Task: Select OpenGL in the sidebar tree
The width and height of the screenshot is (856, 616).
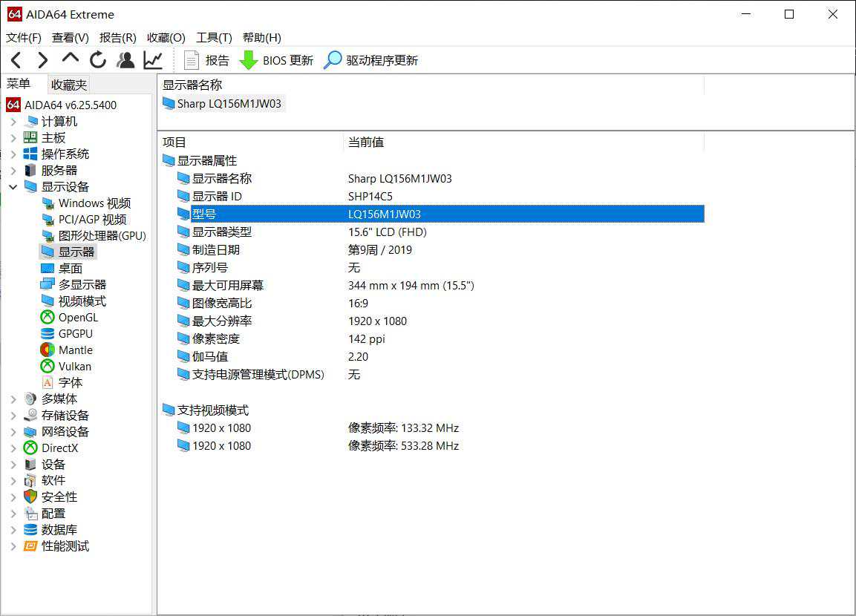Action: tap(78, 318)
